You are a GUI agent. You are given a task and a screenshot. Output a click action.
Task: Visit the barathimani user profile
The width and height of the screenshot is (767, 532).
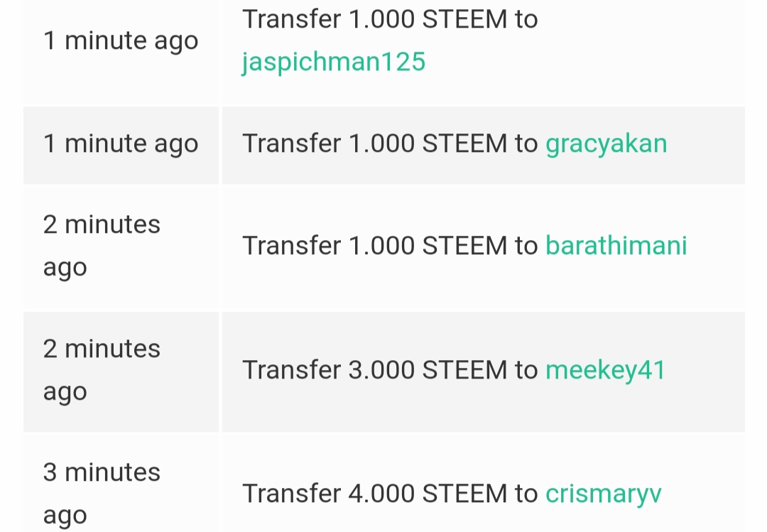click(616, 246)
